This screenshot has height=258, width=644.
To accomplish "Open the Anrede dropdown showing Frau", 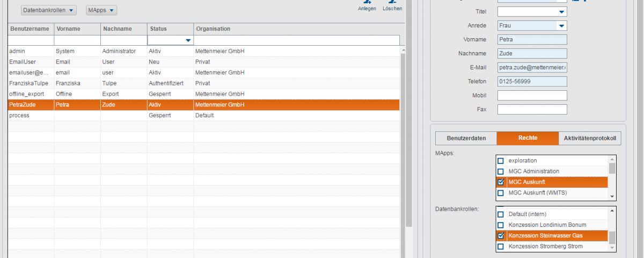I will click(x=561, y=26).
